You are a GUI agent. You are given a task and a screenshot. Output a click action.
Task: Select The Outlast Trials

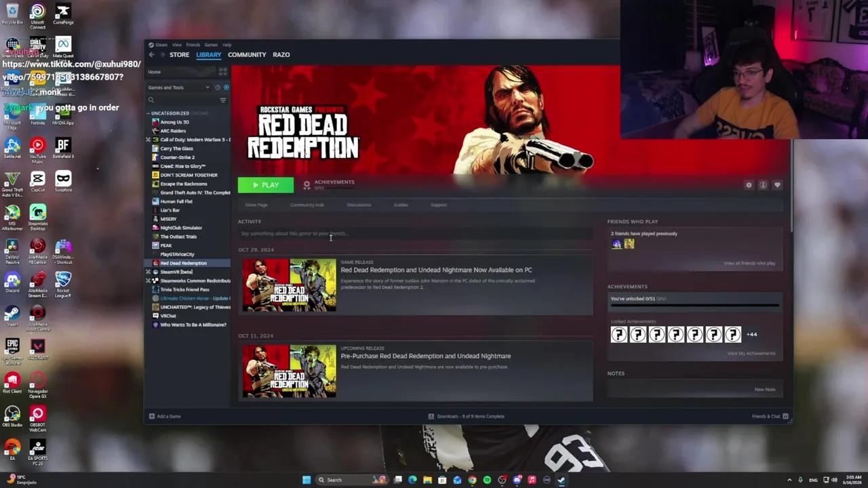point(178,237)
